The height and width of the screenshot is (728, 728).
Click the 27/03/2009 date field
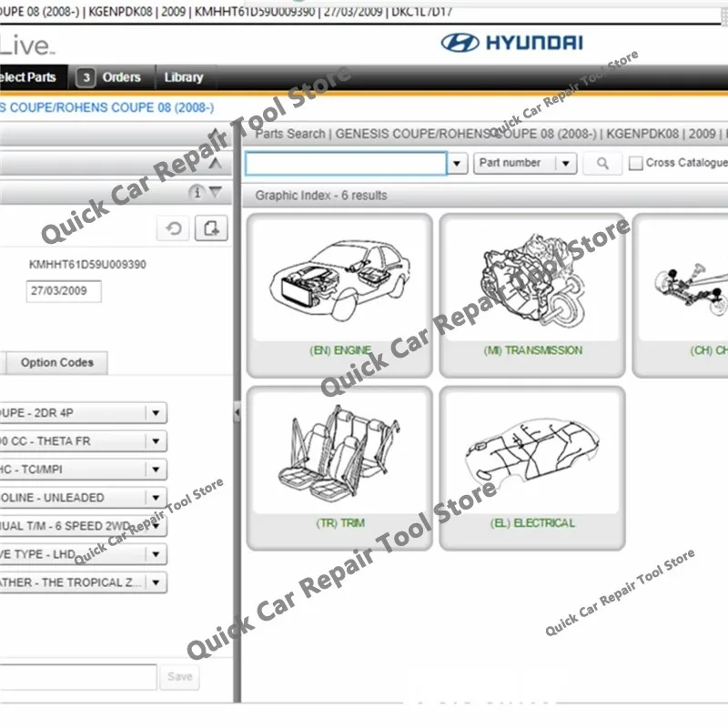[64, 291]
